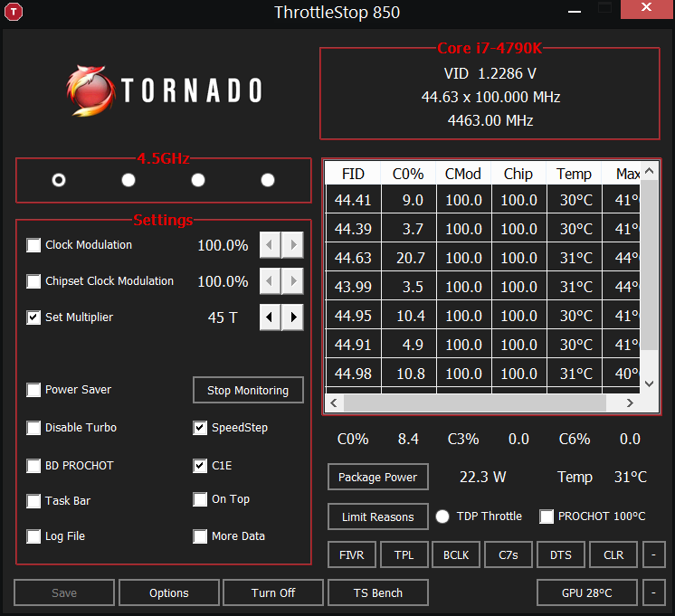
Task: Click the C0% cell showing 20.7
Action: pyautogui.click(x=409, y=258)
